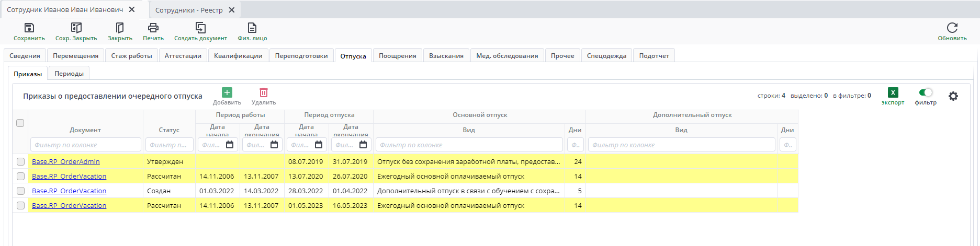Viewport: 980px width, 246px height.
Task: Click the 16.05.2023 end date cell
Action: point(351,206)
